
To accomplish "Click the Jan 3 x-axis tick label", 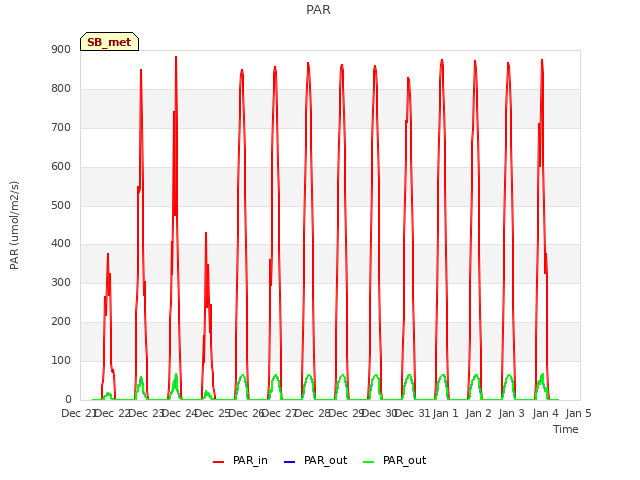I will 511,413.
